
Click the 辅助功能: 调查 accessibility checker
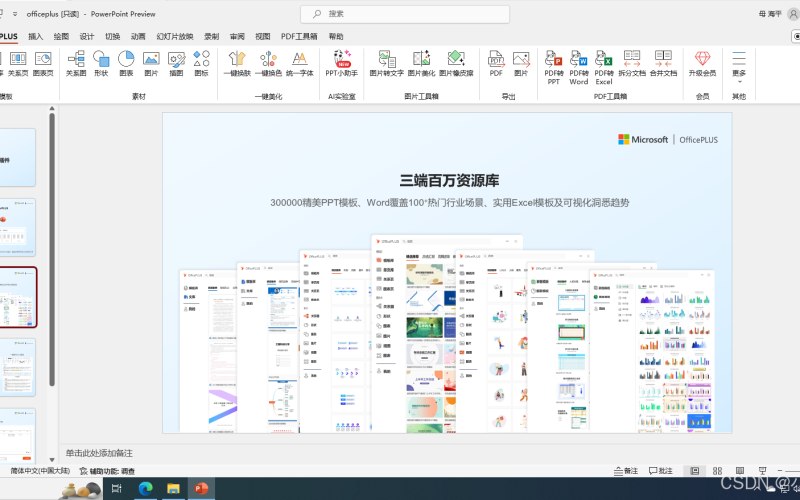[108, 471]
